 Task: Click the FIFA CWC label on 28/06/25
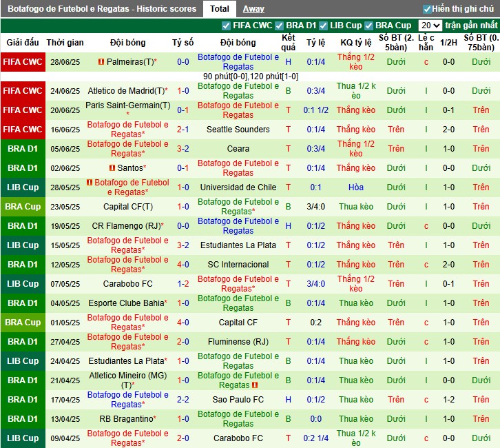pos(23,62)
